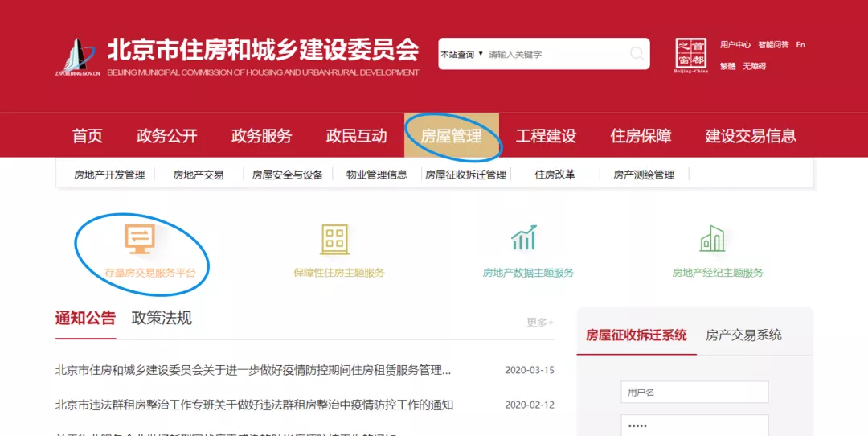868x436 pixels.
Task: Open 物业管理信息 submenu item
Action: (x=376, y=175)
